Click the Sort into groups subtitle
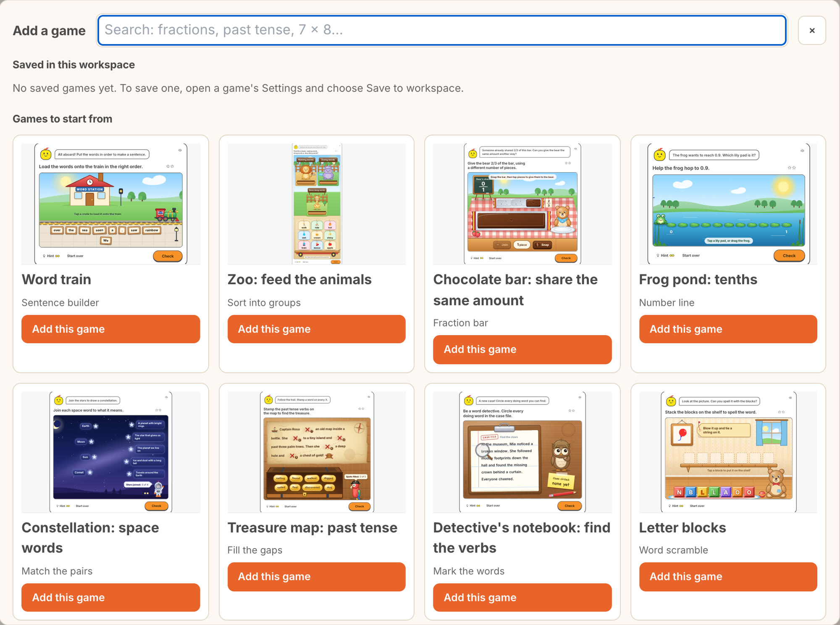The height and width of the screenshot is (625, 840). pos(264,302)
